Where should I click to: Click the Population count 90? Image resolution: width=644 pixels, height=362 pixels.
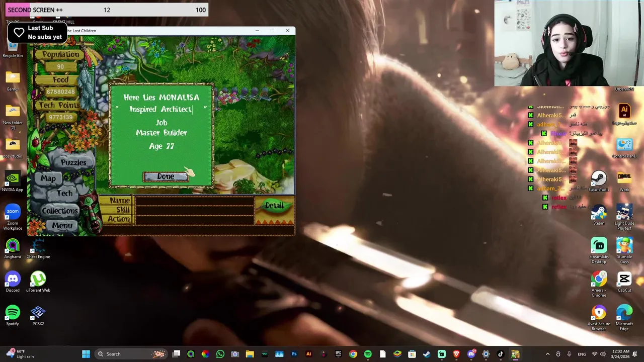60,67
